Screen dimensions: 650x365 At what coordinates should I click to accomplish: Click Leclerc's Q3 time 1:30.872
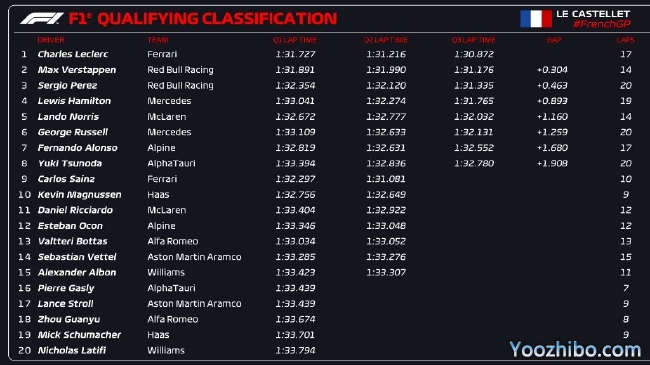(474, 54)
